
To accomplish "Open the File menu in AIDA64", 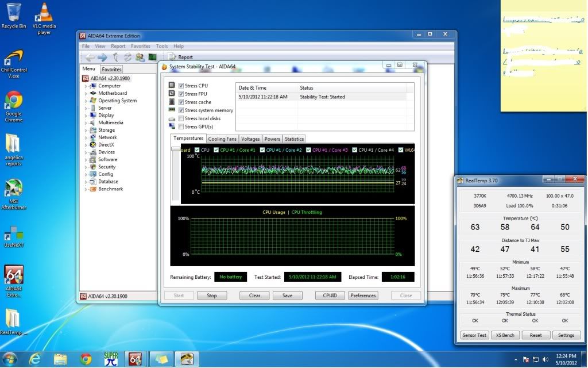I will [x=86, y=46].
